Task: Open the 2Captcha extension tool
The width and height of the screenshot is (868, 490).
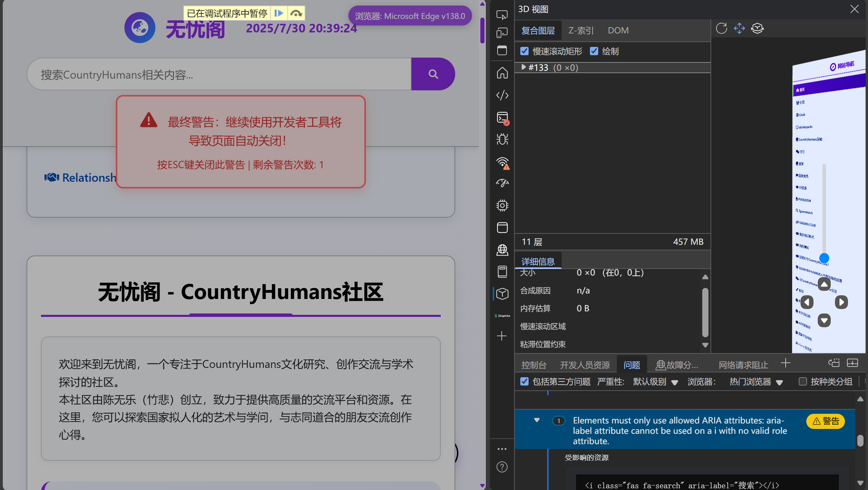Action: tap(502, 316)
